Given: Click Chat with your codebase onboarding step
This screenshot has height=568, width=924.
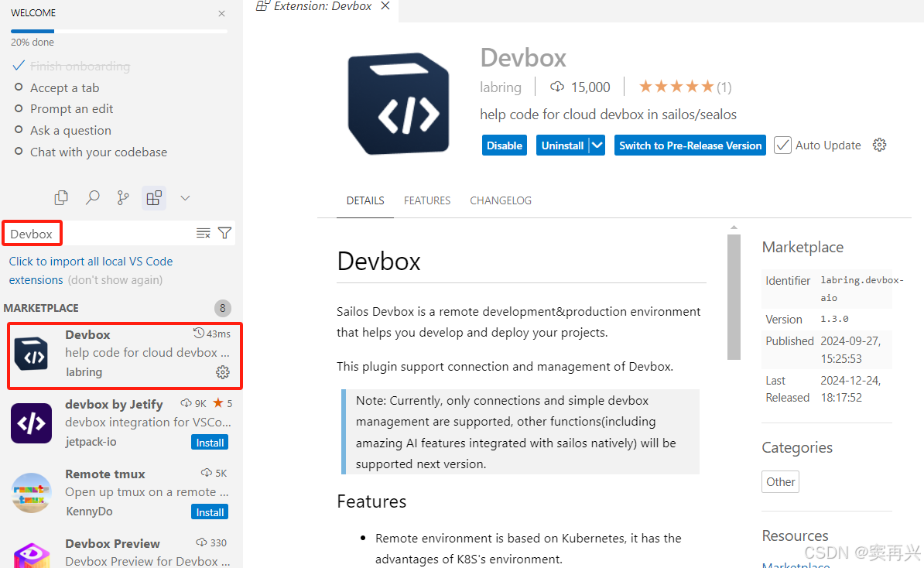Looking at the screenshot, I should pos(98,152).
